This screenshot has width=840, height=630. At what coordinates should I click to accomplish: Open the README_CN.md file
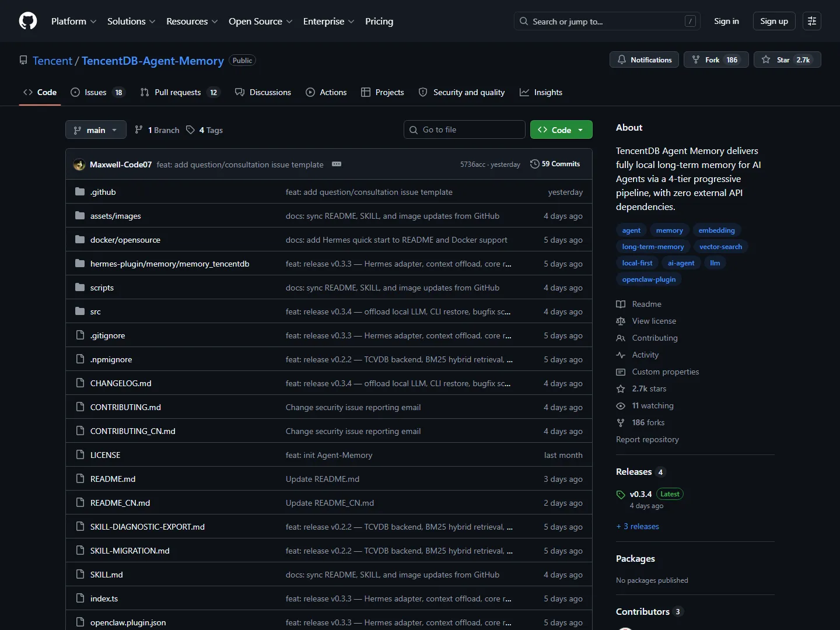[120, 503]
